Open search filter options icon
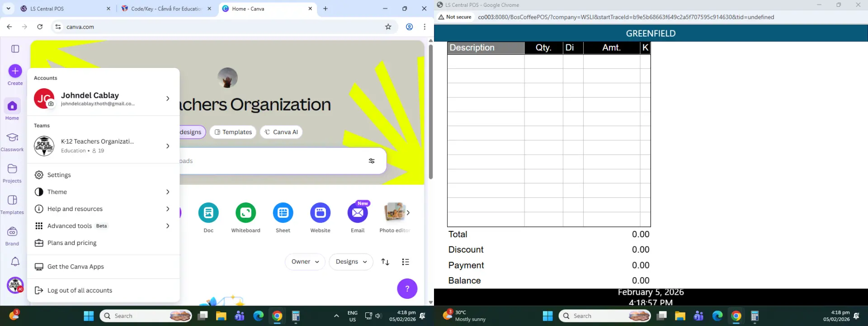The image size is (868, 326). (372, 161)
